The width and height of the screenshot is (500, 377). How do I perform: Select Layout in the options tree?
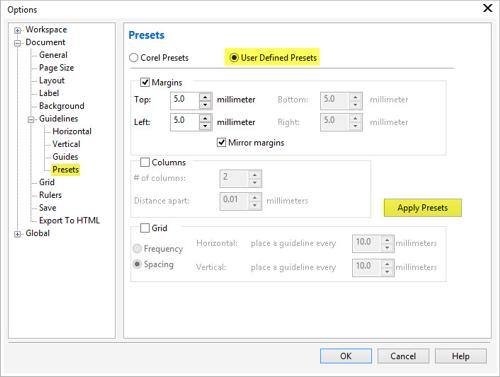[52, 80]
